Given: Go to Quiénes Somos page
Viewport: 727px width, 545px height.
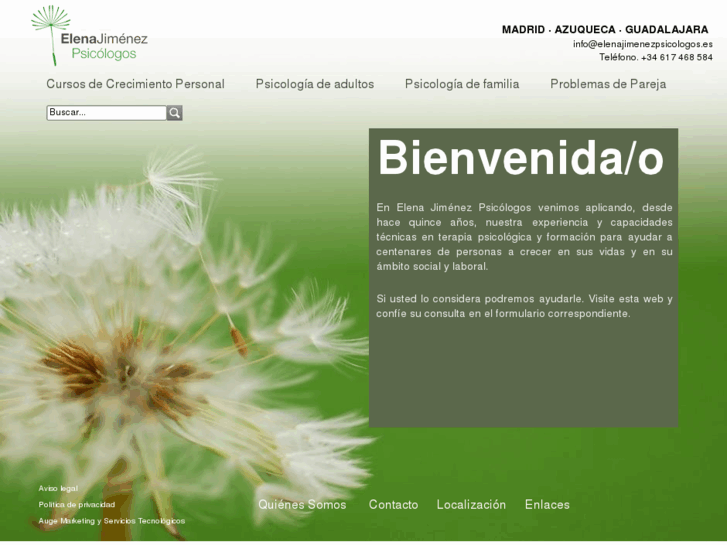Looking at the screenshot, I should point(302,505).
